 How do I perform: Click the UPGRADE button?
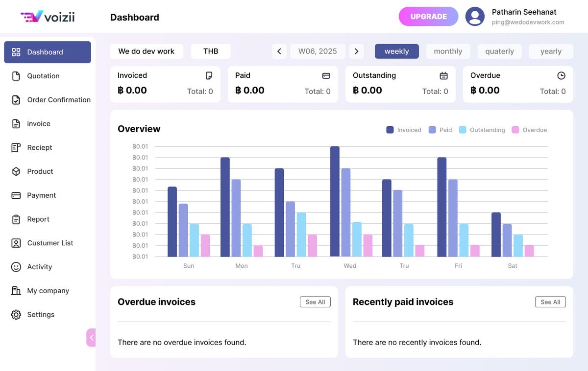click(x=428, y=17)
